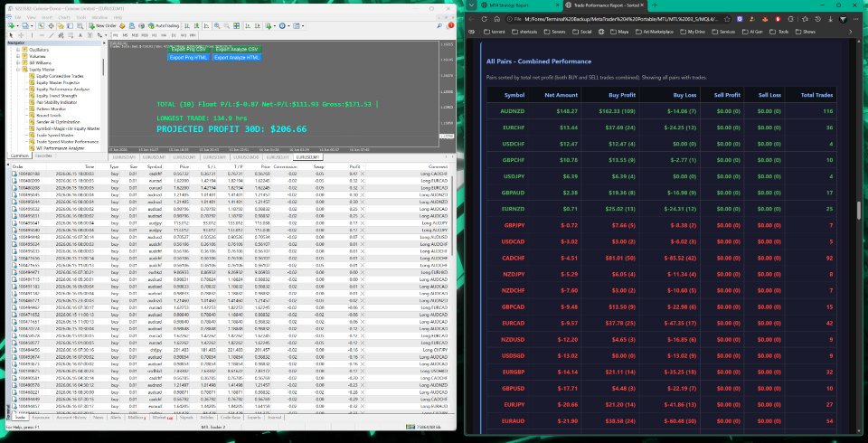Open MetaTrader search magnifier icon

point(439,25)
